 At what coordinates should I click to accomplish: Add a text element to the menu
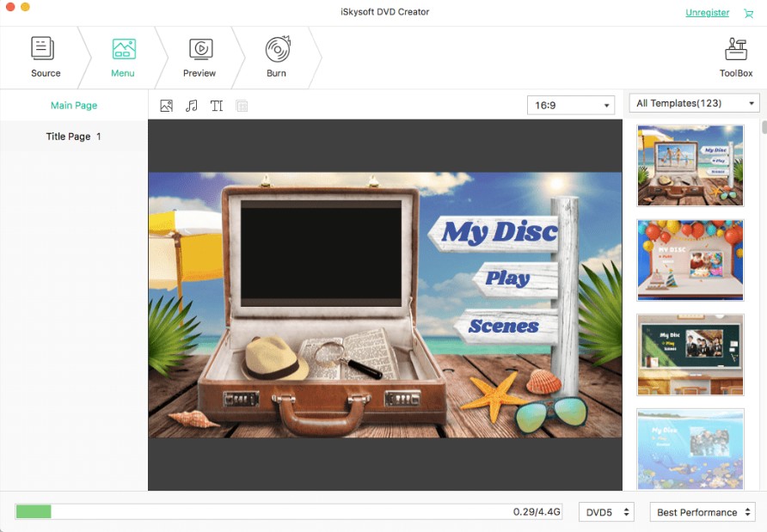pos(217,105)
